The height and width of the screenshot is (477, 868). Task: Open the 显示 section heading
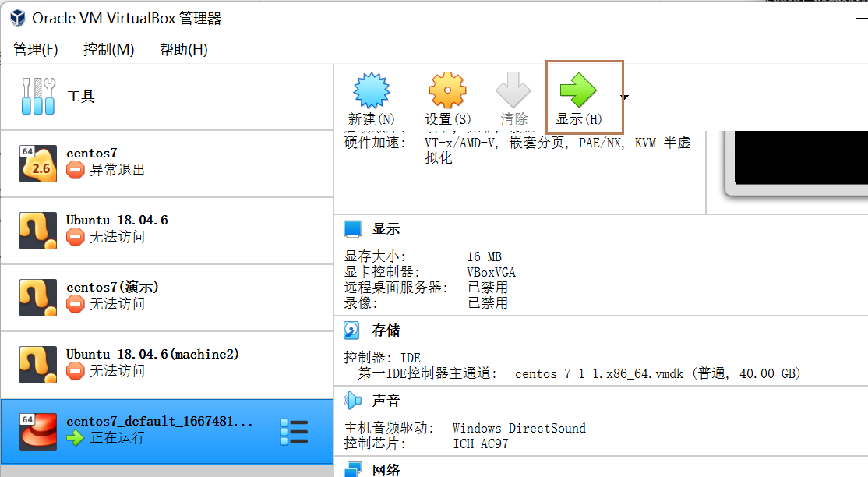[386, 229]
